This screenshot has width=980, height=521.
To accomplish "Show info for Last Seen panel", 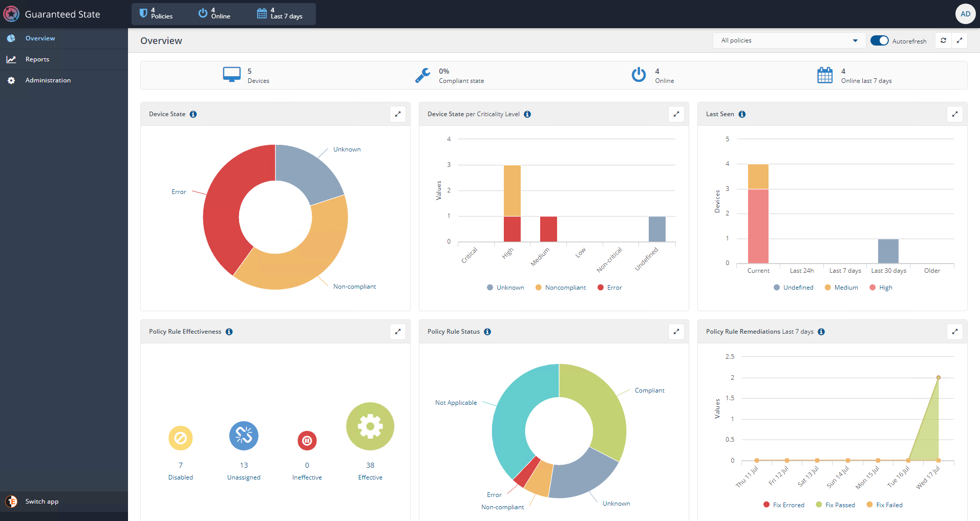I will [x=742, y=114].
